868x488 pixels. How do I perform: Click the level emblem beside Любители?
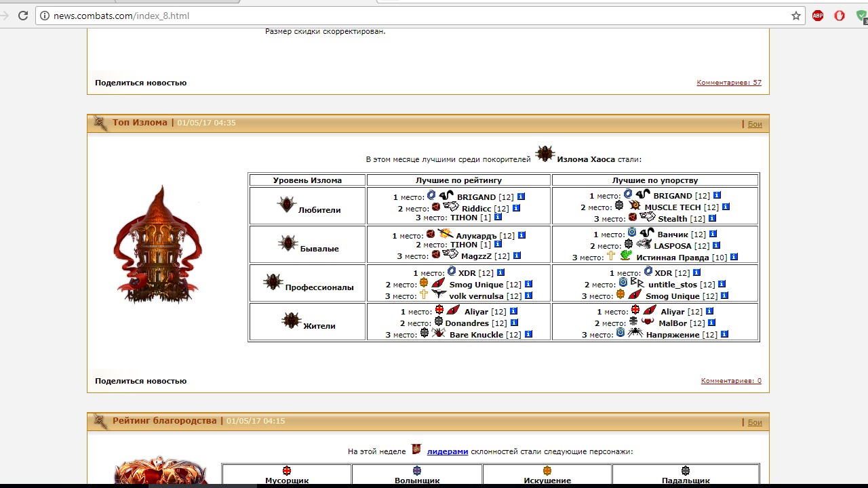coord(287,205)
